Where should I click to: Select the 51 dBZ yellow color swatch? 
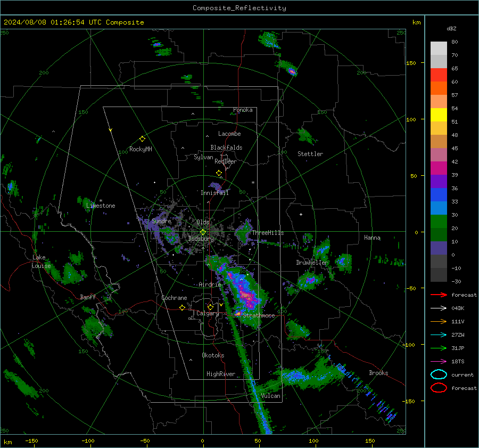point(439,115)
